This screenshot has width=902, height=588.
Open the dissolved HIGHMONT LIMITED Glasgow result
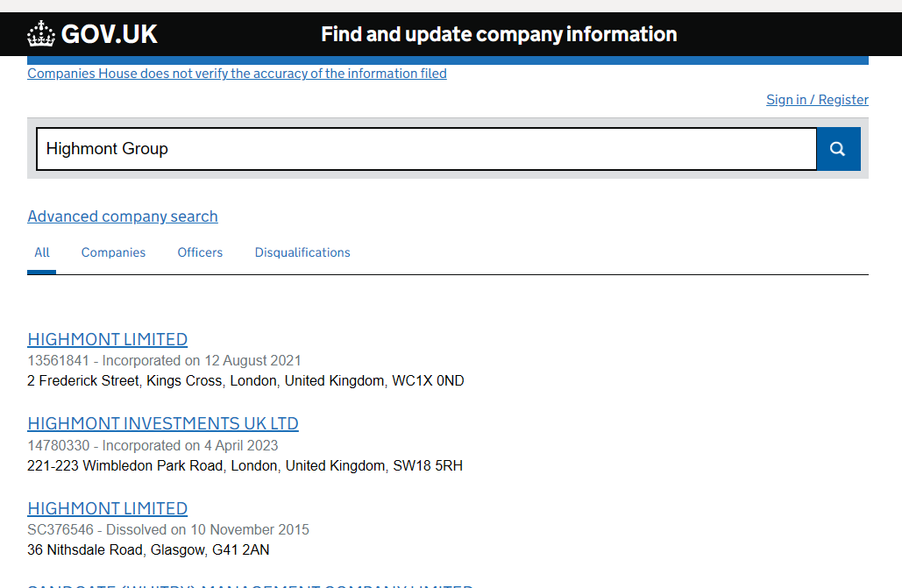point(107,509)
